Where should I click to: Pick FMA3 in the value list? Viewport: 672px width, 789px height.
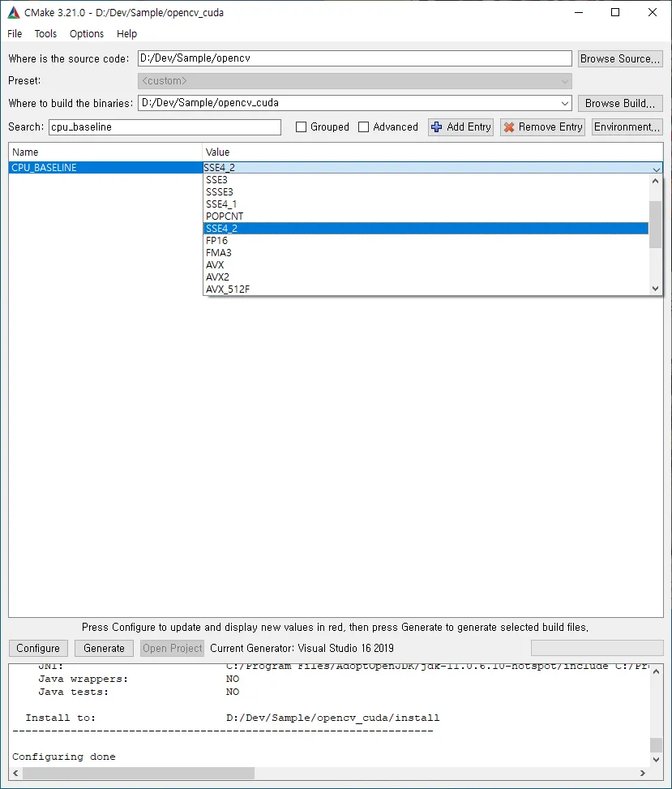[426, 253]
